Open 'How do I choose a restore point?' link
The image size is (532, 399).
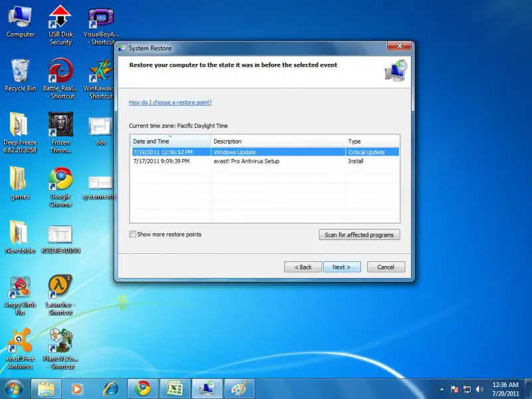pyautogui.click(x=170, y=102)
